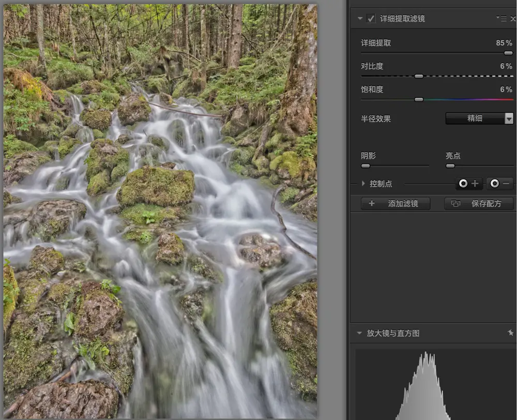Click the 饱和度 slider handle
Image resolution: width=517 pixels, height=420 pixels.
(419, 99)
